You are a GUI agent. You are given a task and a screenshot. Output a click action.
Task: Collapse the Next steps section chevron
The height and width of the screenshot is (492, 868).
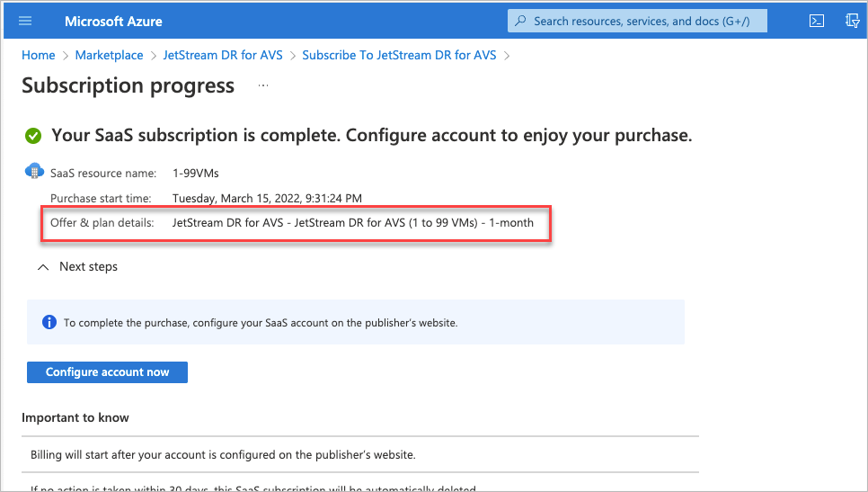pyautogui.click(x=42, y=267)
